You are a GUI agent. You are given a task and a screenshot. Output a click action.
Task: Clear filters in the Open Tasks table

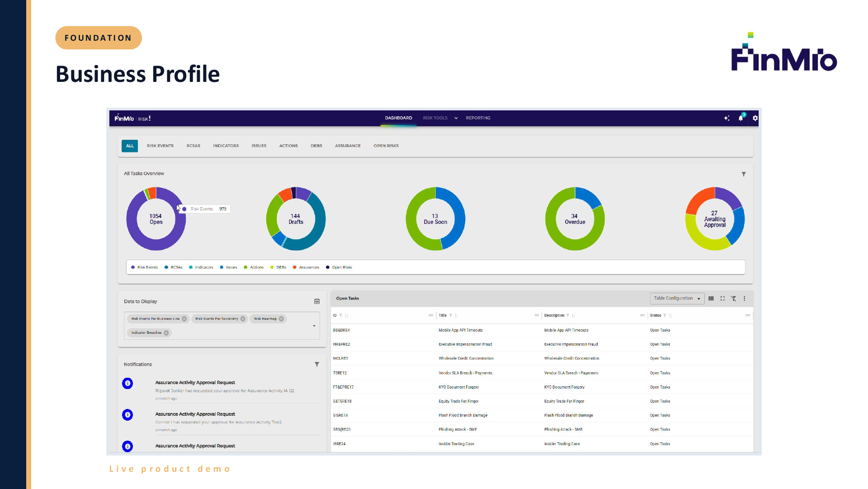[x=733, y=299]
